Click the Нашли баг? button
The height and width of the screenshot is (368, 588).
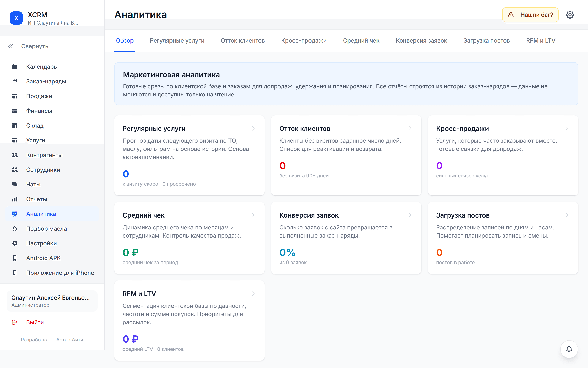(x=530, y=15)
